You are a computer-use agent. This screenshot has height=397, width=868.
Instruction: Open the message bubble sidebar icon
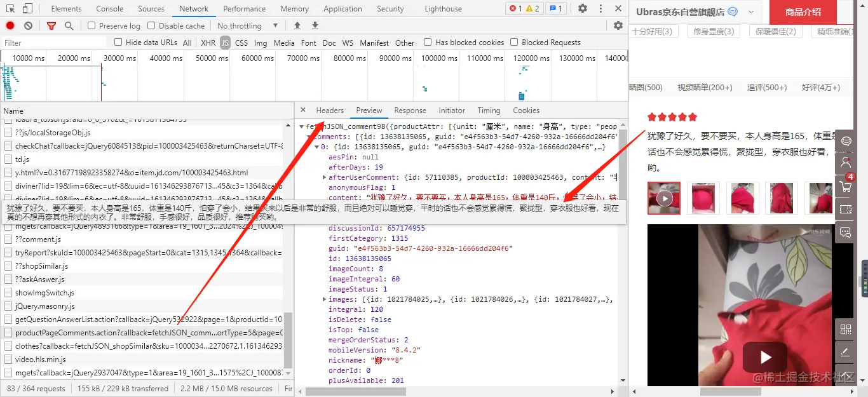(x=845, y=232)
